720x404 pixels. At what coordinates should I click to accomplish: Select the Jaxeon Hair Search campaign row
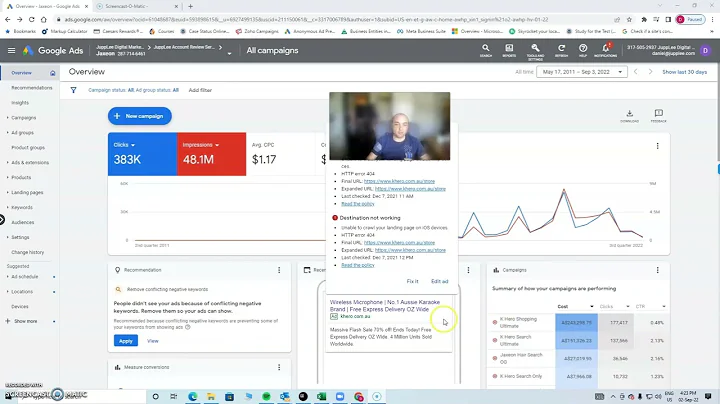pos(521,358)
